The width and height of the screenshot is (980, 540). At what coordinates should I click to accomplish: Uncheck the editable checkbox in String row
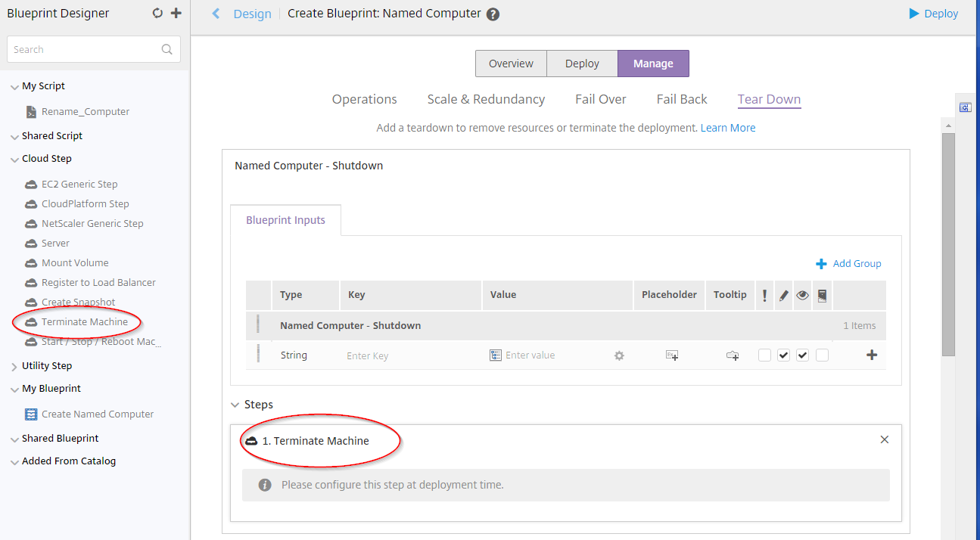point(783,355)
